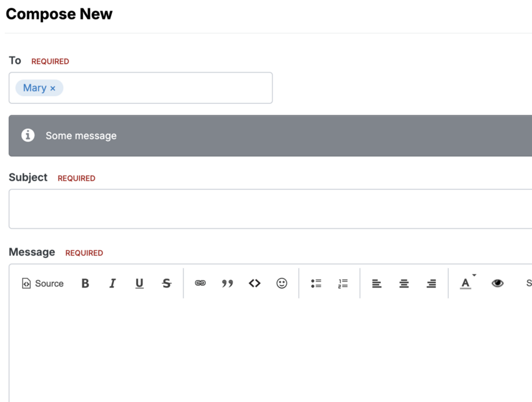Click the 'Some message' banner text
Image resolution: width=532 pixels, height=402 pixels.
click(x=81, y=136)
